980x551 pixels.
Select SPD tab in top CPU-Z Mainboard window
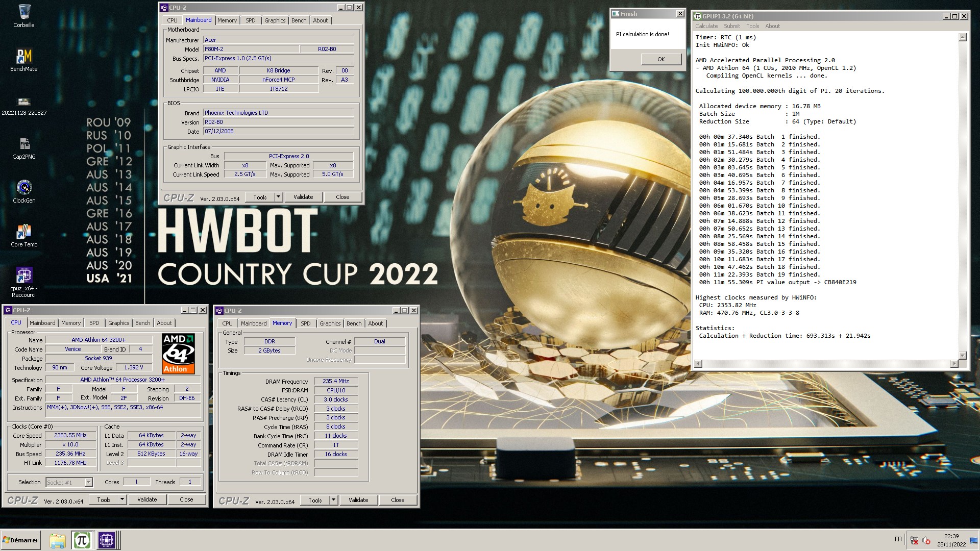250,20
